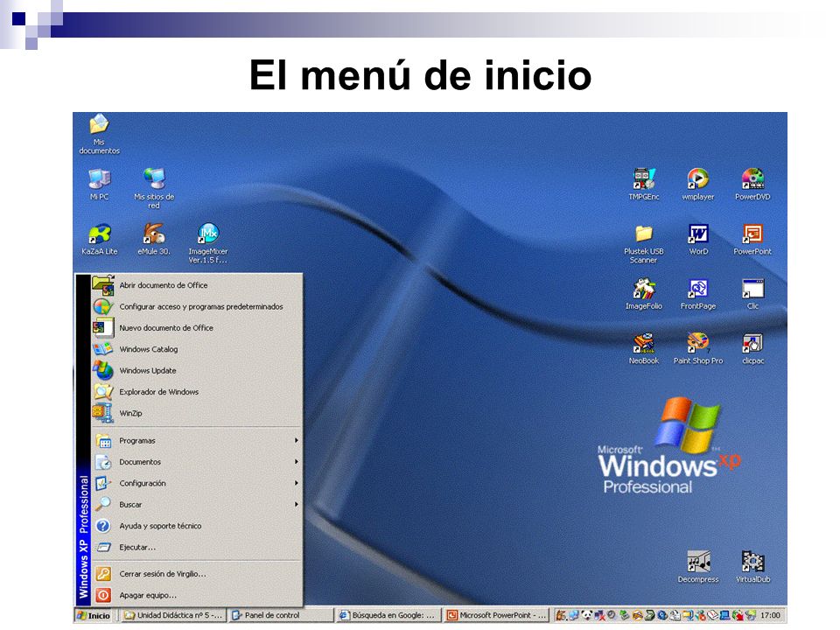Open the Mis documentos desktop icon
This screenshot has height=630, width=840.
point(99,134)
